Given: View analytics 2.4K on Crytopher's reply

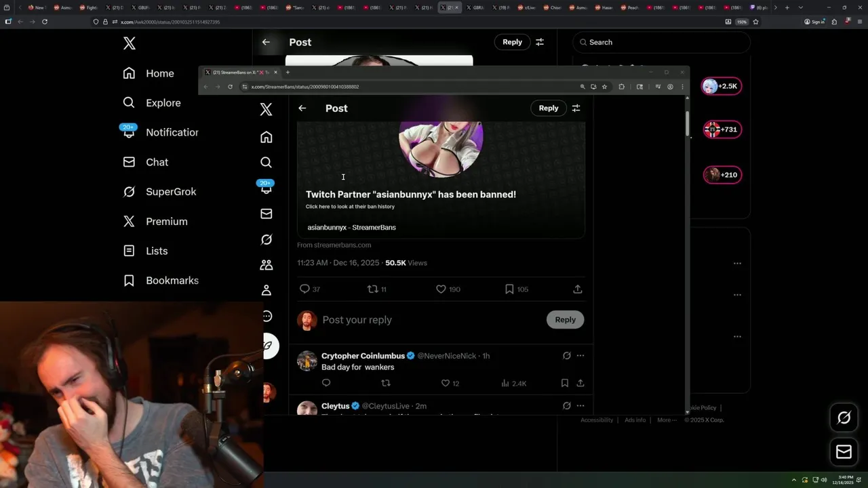Looking at the screenshot, I should 513,383.
